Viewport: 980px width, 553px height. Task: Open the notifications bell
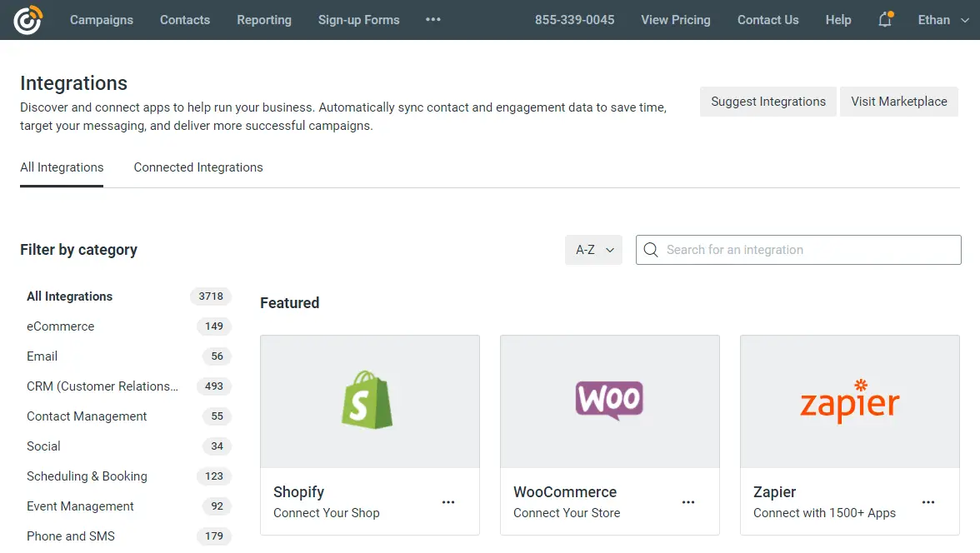click(885, 20)
